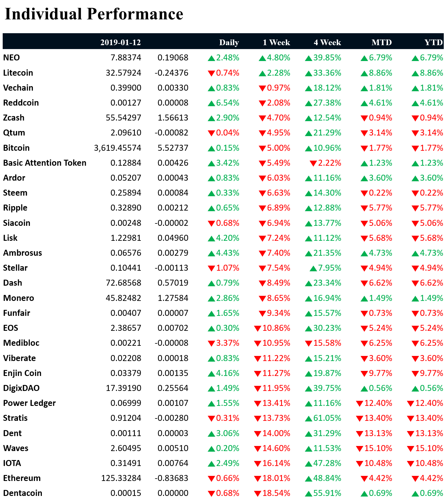
Task: Click the red down arrow beside 2.22%
Action: pos(313,163)
